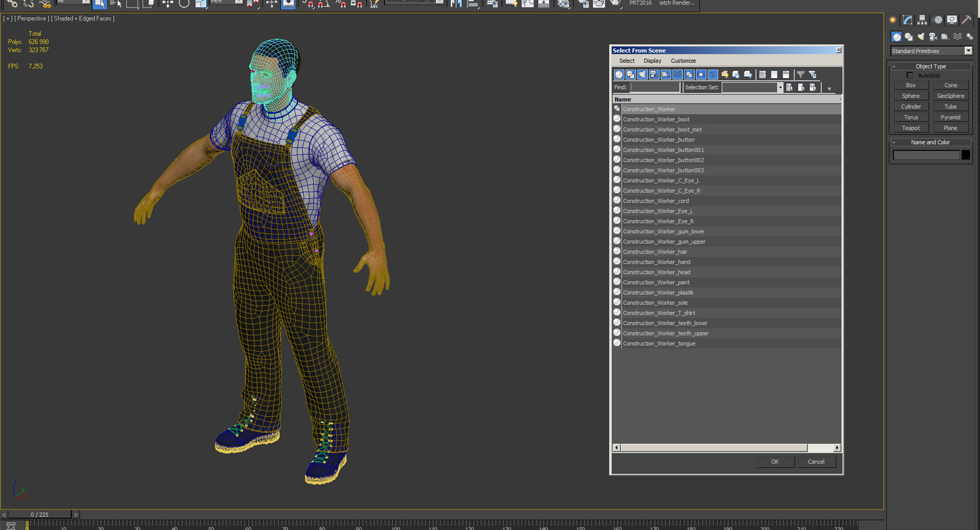The width and height of the screenshot is (980, 530).
Task: Open the Customize menu in dialog
Action: click(683, 61)
